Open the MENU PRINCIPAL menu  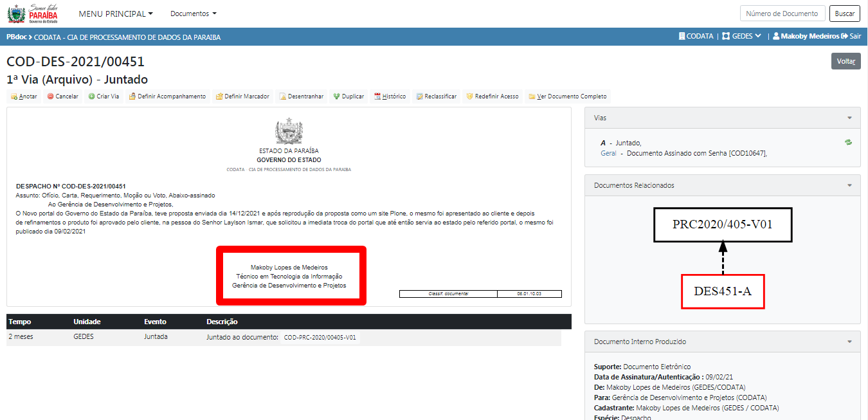pos(116,14)
